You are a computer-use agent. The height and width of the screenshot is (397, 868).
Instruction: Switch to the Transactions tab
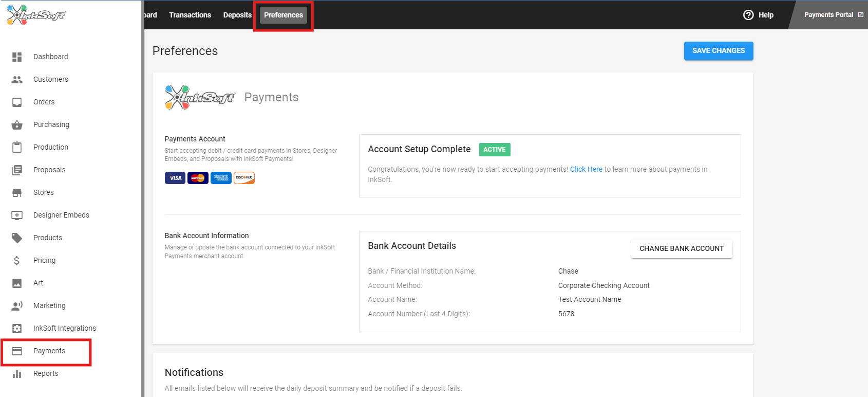190,15
